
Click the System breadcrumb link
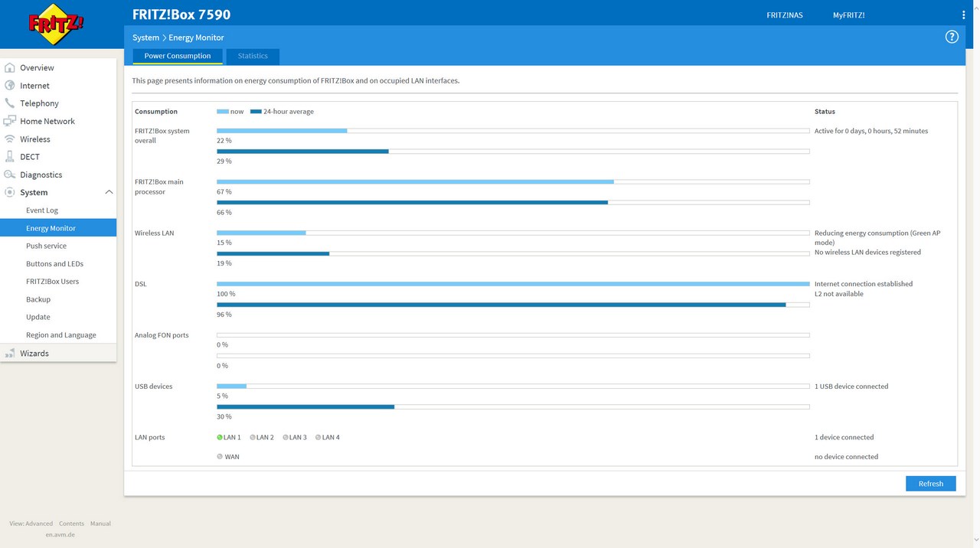point(145,38)
